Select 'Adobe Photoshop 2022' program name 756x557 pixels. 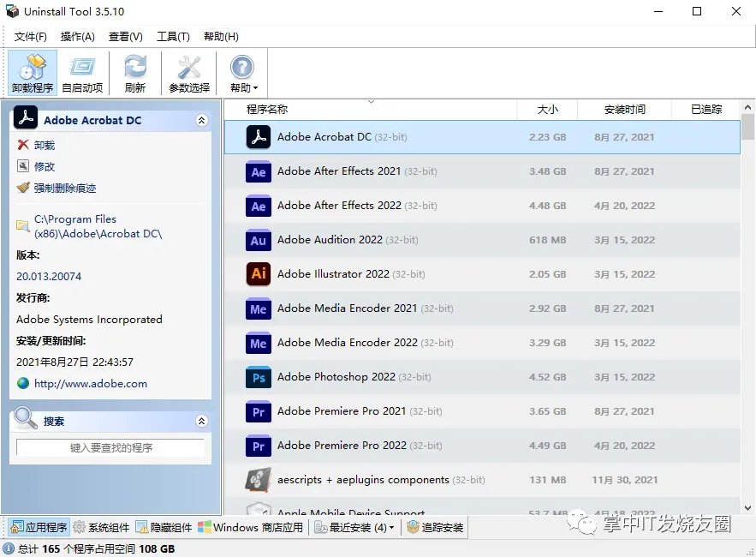click(336, 377)
